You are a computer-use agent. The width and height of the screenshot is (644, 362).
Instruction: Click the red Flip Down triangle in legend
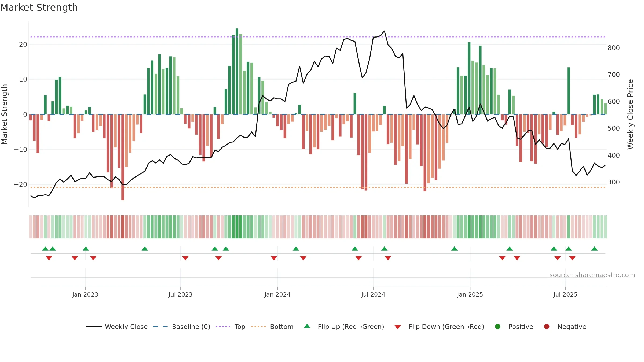398,327
